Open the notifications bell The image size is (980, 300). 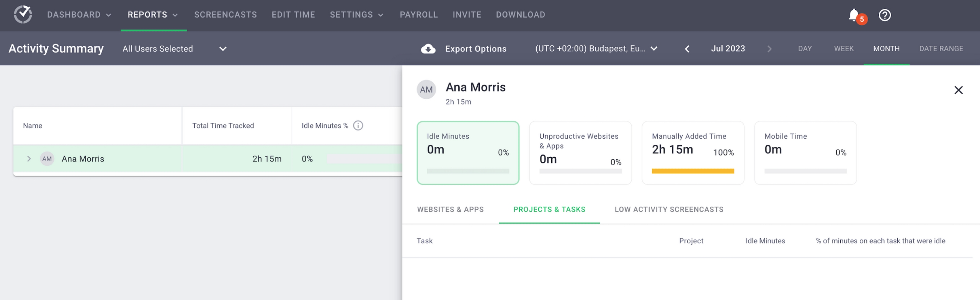pyautogui.click(x=853, y=15)
